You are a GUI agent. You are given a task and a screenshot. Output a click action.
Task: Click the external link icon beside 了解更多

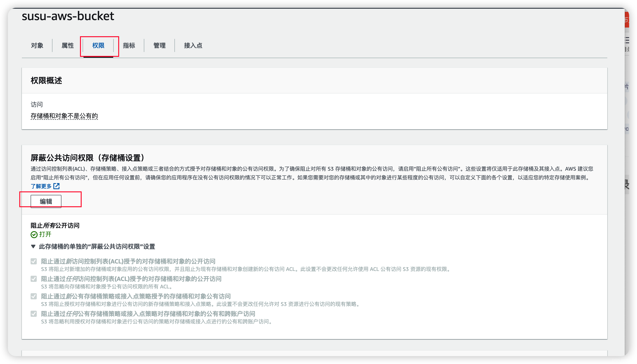tap(57, 186)
